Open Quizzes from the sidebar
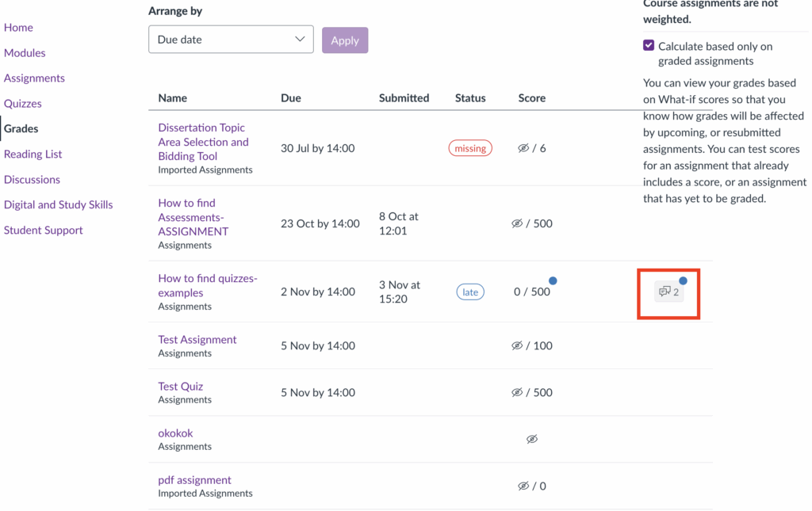Screen dimensions: 812x511 point(23,104)
